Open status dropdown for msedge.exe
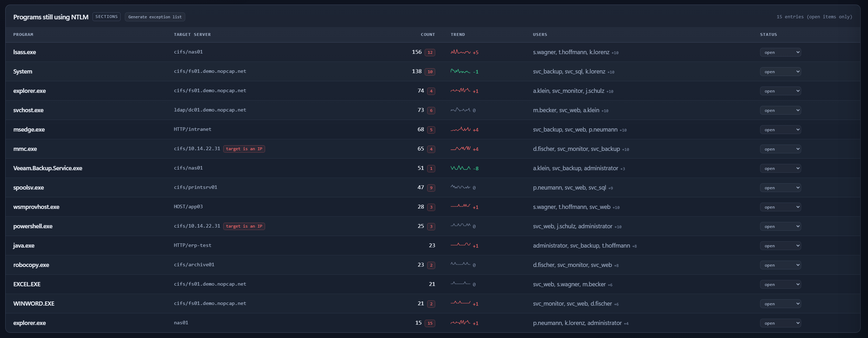This screenshot has width=868, height=338. (780, 130)
